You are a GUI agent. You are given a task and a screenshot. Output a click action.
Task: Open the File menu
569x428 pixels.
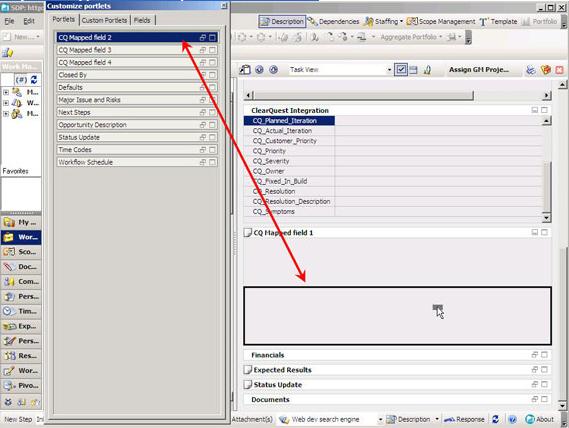pyautogui.click(x=9, y=21)
